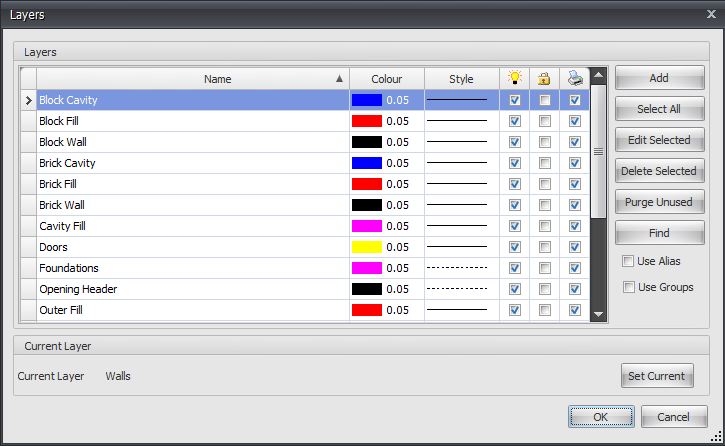Toggle visibility checkbox for Block Fill
This screenshot has height=446, width=725.
coord(515,121)
